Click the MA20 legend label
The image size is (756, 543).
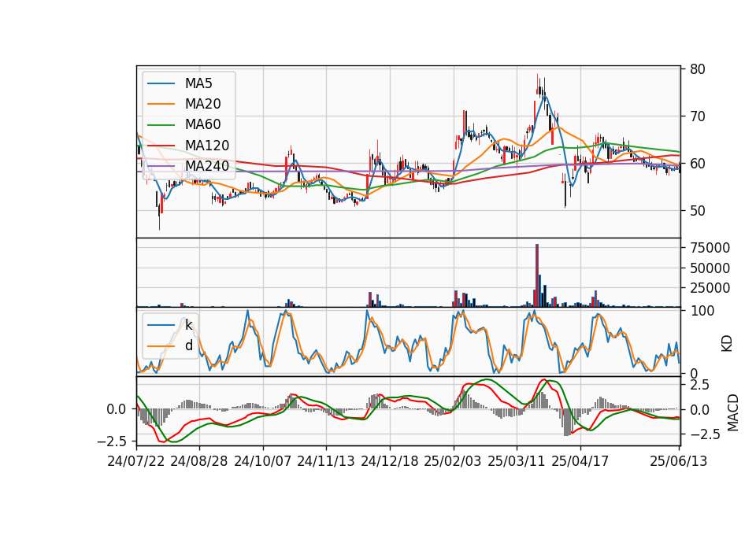202,104
